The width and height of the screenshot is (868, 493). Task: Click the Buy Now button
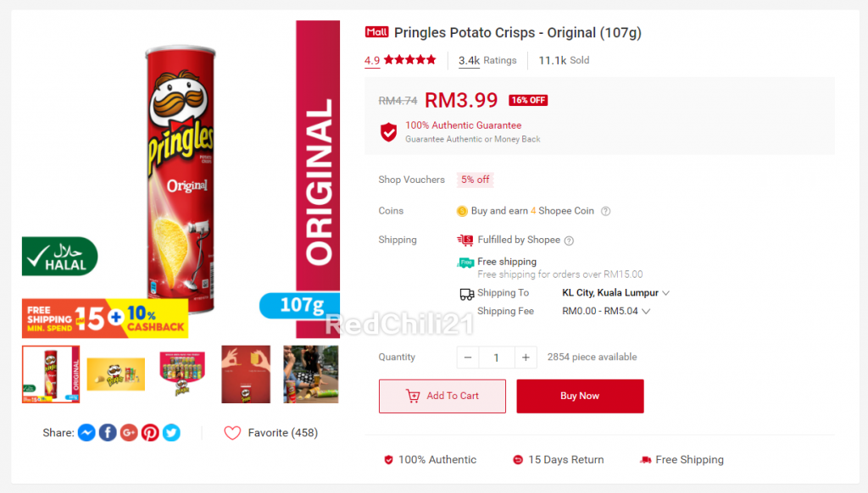(580, 396)
